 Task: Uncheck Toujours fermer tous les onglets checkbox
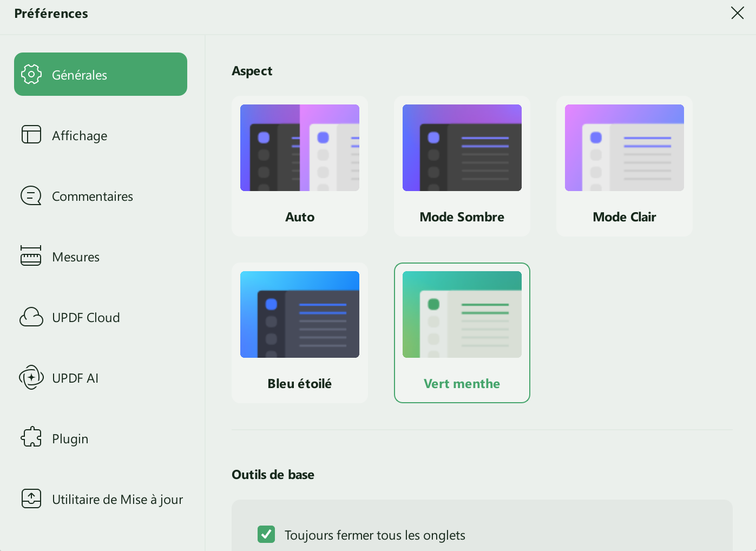[266, 534]
